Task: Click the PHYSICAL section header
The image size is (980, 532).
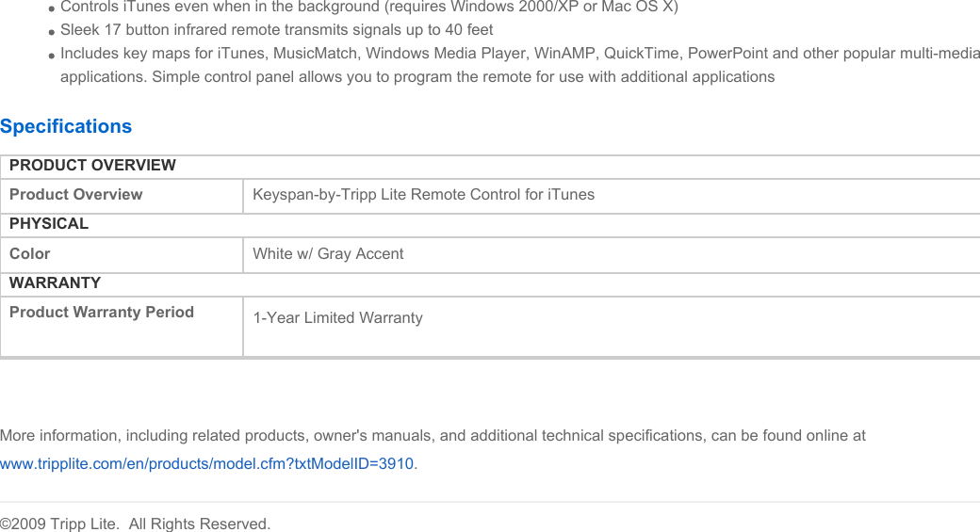Action: 49,223
